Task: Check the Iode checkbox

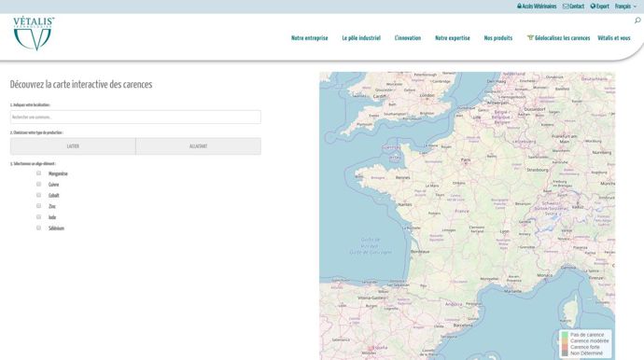Action: [x=38, y=216]
